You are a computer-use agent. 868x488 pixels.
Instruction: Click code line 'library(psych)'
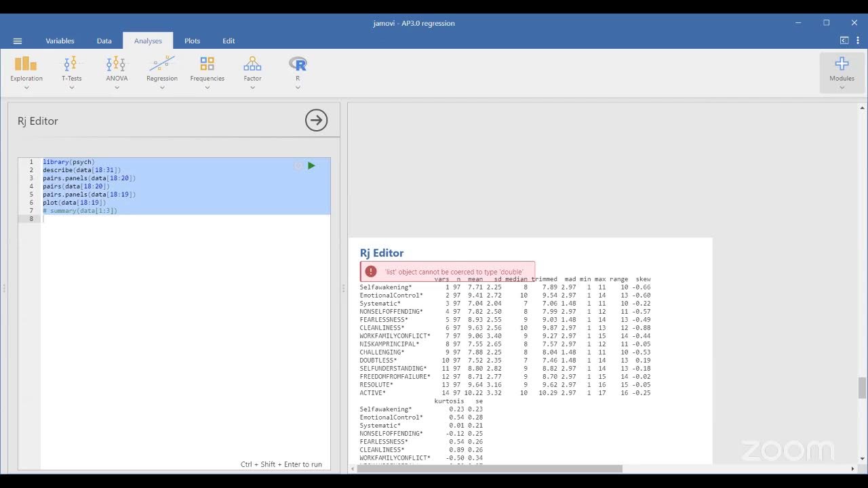tap(68, 162)
